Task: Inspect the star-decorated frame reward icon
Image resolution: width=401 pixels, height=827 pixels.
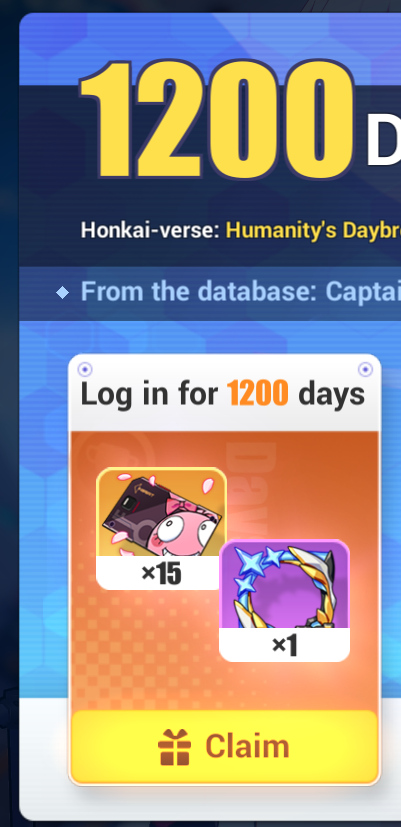Action: 284,584
